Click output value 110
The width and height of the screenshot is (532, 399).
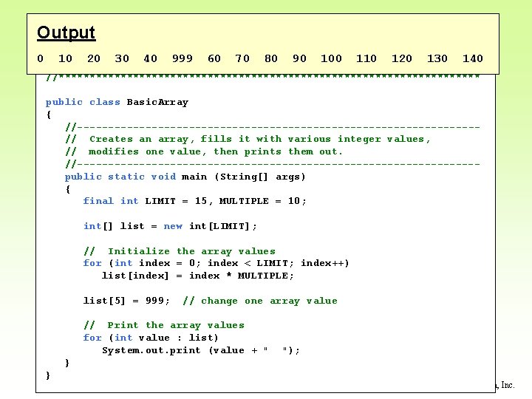tap(366, 58)
